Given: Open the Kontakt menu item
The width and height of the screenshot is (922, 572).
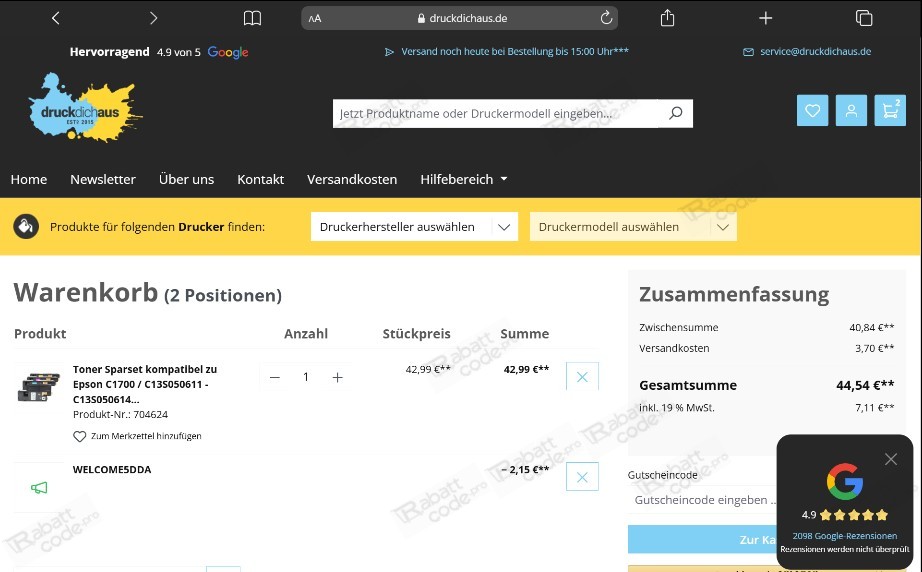Looking at the screenshot, I should point(260,179).
